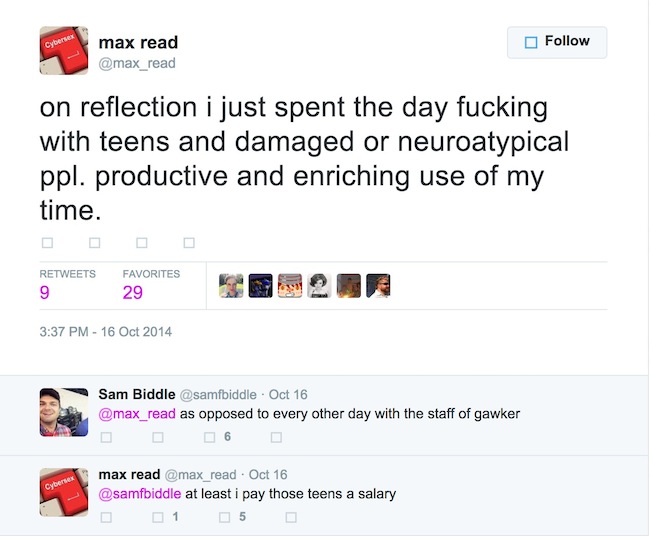Screen dimensions: 650x536
Task: Open the first favoriter avatar thumbnail
Action: pyautogui.click(x=231, y=285)
